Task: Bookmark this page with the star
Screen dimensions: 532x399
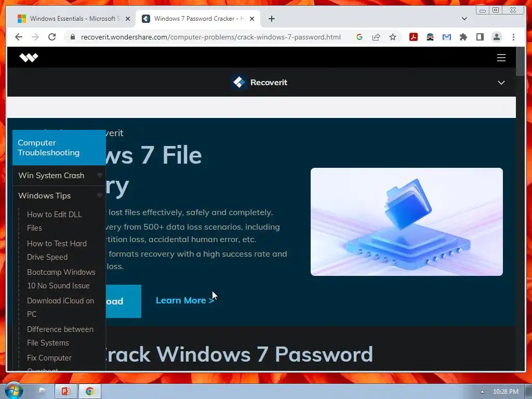Action: 393,37
